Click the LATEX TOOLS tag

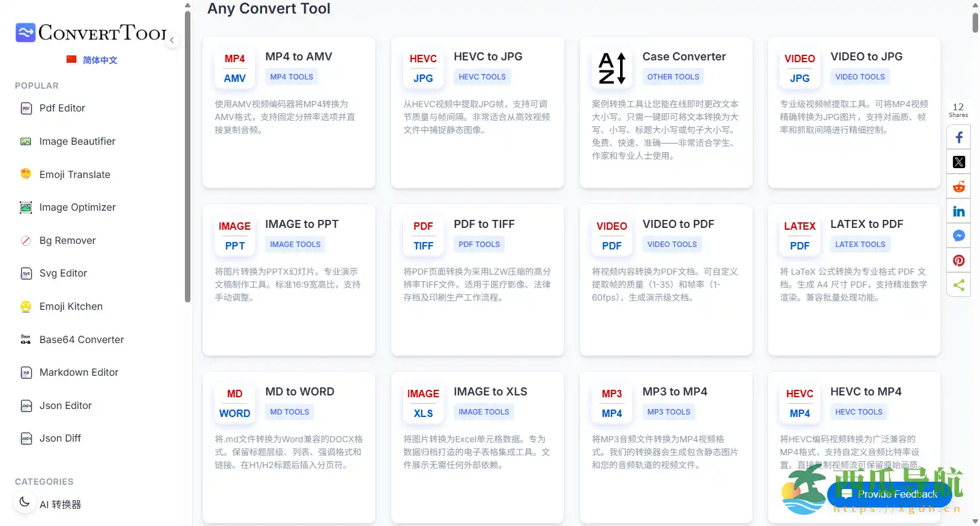click(860, 245)
